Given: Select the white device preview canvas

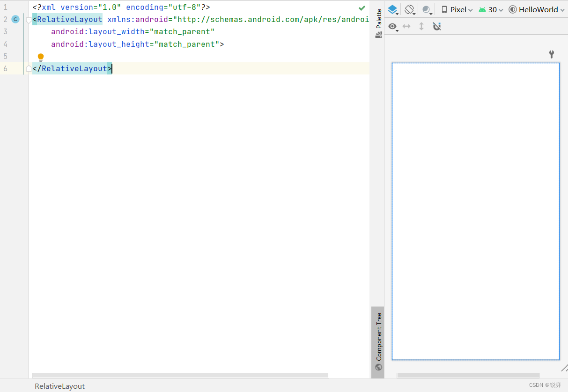Looking at the screenshot, I should tap(476, 211).
